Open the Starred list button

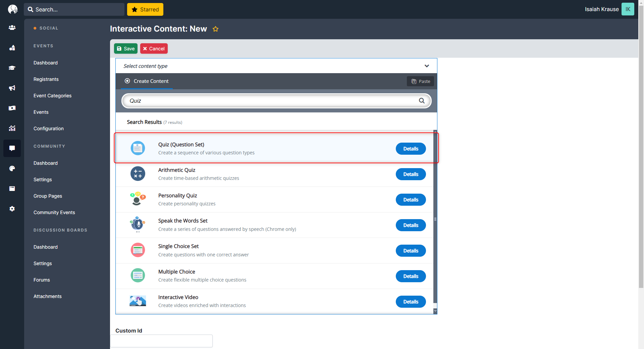coord(145,9)
